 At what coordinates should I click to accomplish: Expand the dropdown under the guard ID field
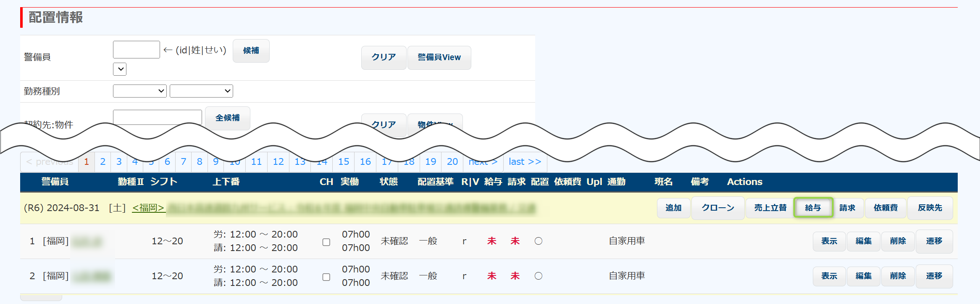[120, 69]
